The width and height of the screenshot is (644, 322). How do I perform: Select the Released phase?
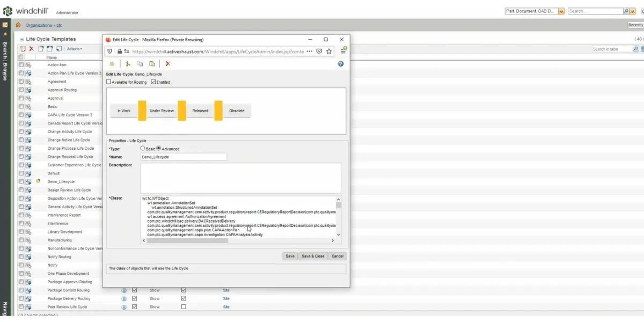pyautogui.click(x=200, y=111)
